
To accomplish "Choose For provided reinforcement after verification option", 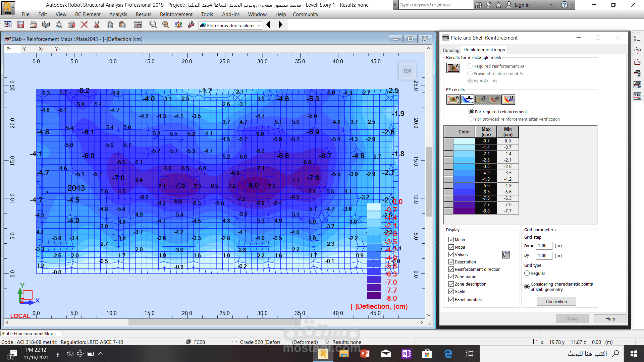I will coord(471,119).
